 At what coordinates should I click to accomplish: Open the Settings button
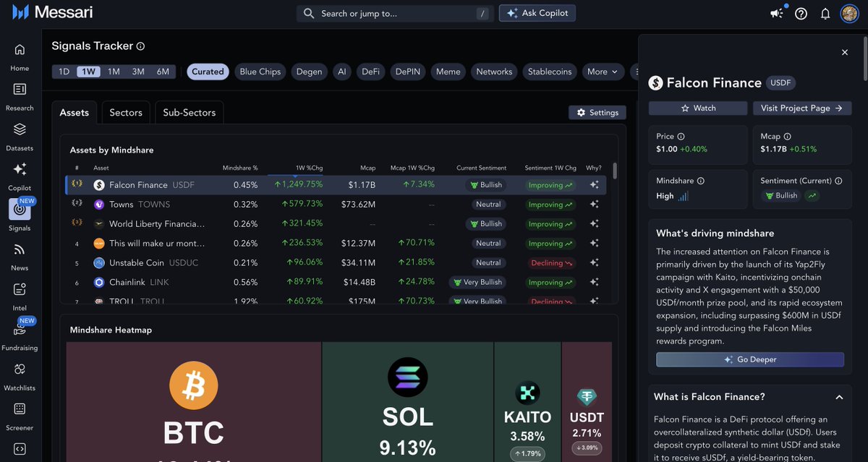pos(597,112)
